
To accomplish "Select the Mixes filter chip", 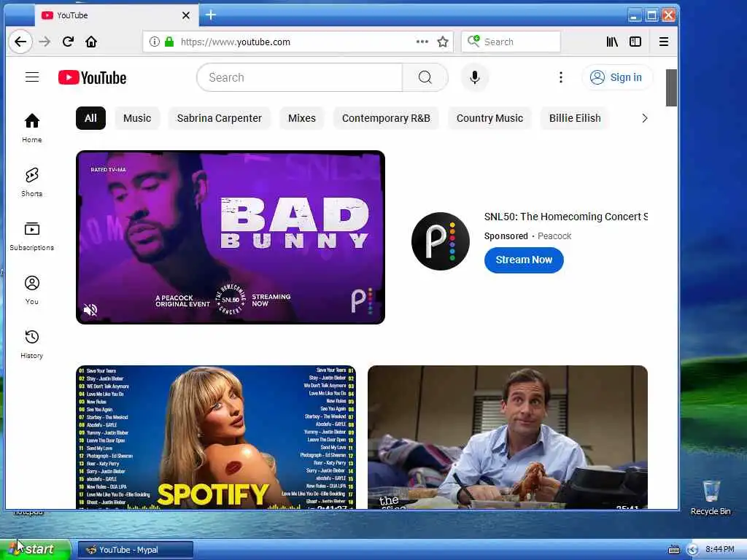I will [x=301, y=118].
